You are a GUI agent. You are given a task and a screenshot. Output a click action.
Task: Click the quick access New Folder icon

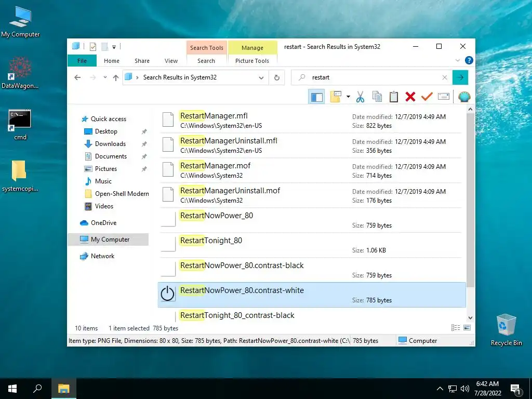(105, 47)
